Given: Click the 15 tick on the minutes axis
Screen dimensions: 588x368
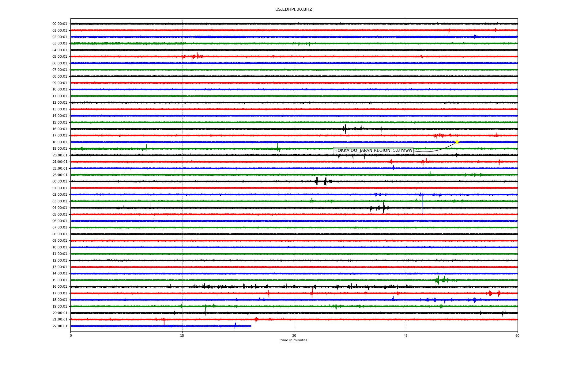Looking at the screenshot, I should (182, 335).
